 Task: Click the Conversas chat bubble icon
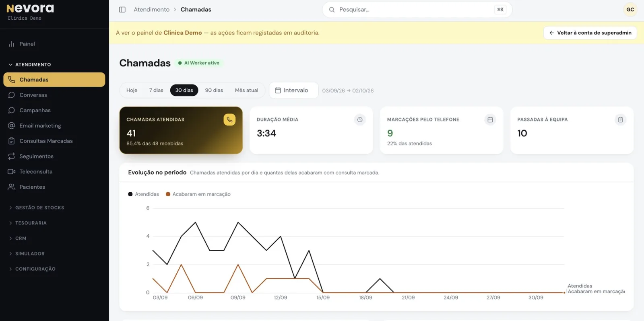click(12, 95)
